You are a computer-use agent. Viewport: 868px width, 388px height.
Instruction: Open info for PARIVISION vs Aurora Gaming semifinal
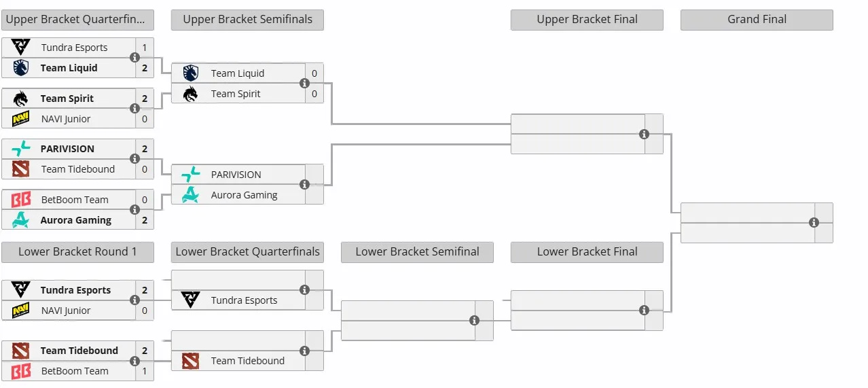click(304, 184)
